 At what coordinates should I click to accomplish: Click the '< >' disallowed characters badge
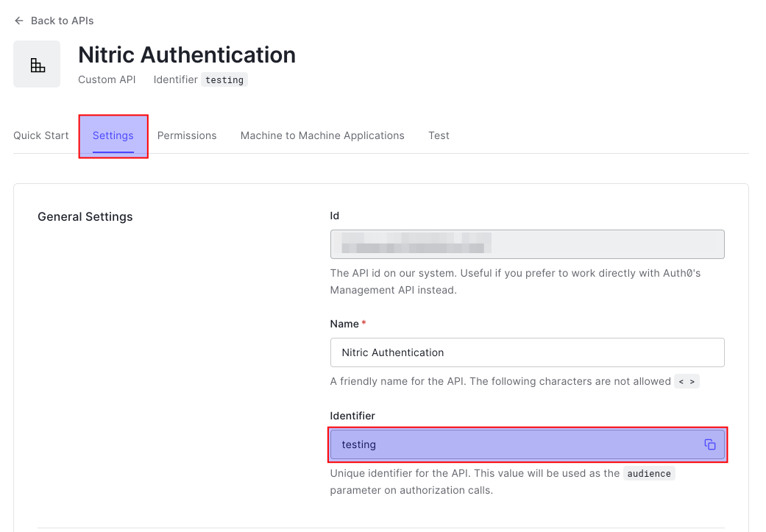[x=687, y=382]
